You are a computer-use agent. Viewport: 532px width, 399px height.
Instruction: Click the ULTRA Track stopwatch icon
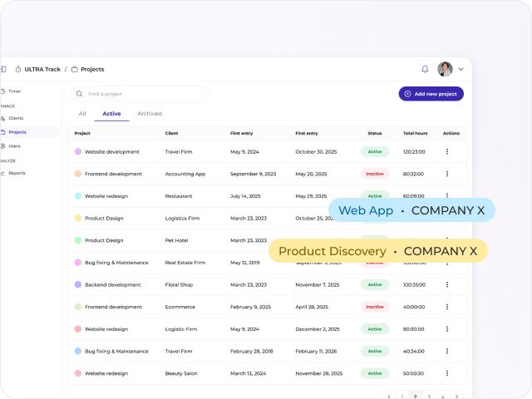pos(18,69)
